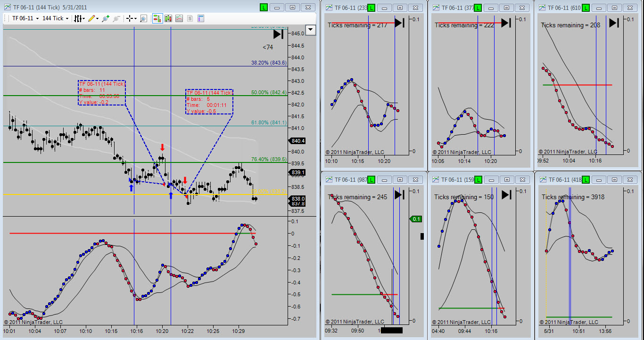Open the Indicators line-chart toolbar icon

pyautogui.click(x=179, y=18)
